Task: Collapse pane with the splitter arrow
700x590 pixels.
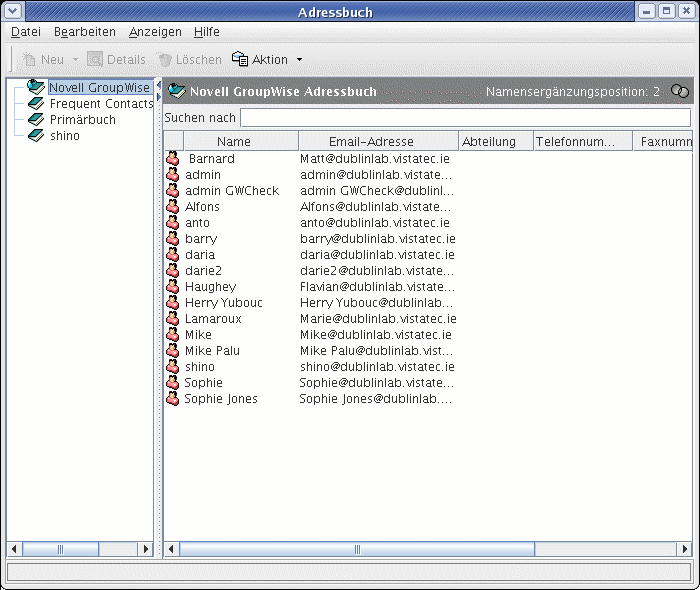Action: pyautogui.click(x=158, y=84)
